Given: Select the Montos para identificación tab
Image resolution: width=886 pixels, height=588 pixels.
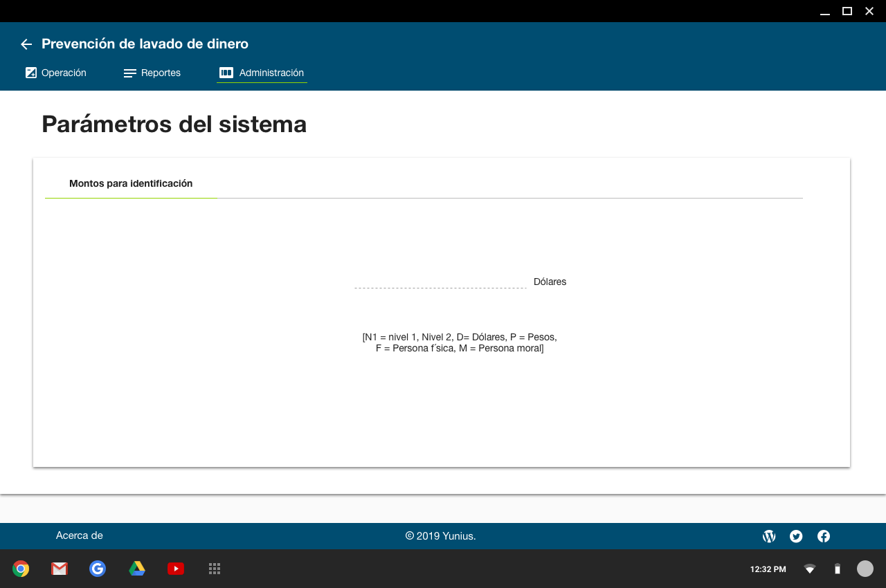Looking at the screenshot, I should 131,184.
